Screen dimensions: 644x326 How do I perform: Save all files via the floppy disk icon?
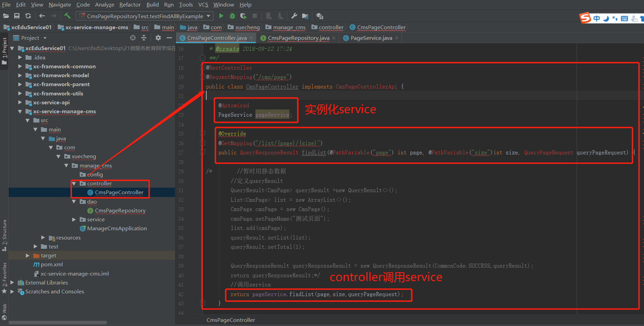pos(17,16)
